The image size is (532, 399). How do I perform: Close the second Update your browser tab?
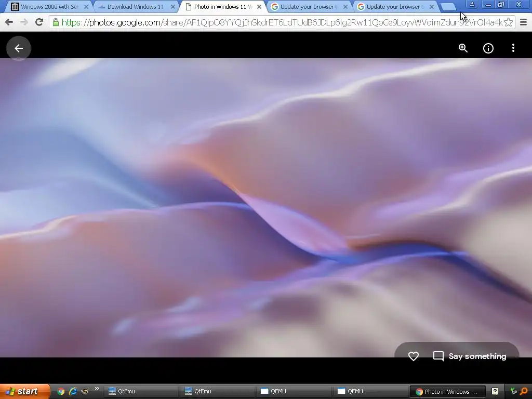click(432, 7)
